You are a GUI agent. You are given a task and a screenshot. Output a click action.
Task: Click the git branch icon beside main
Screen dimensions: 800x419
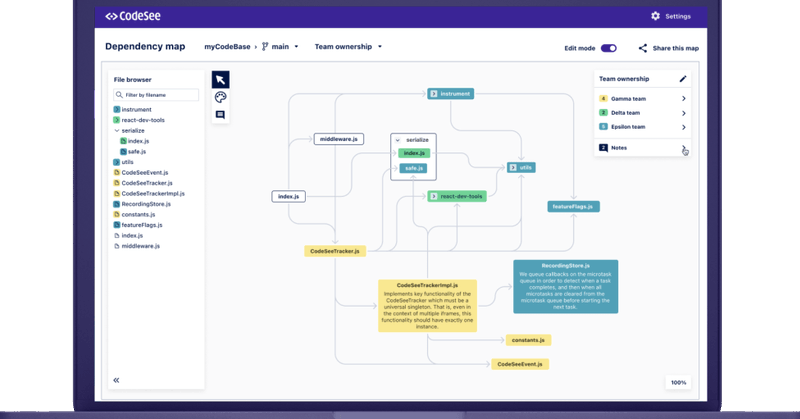265,46
